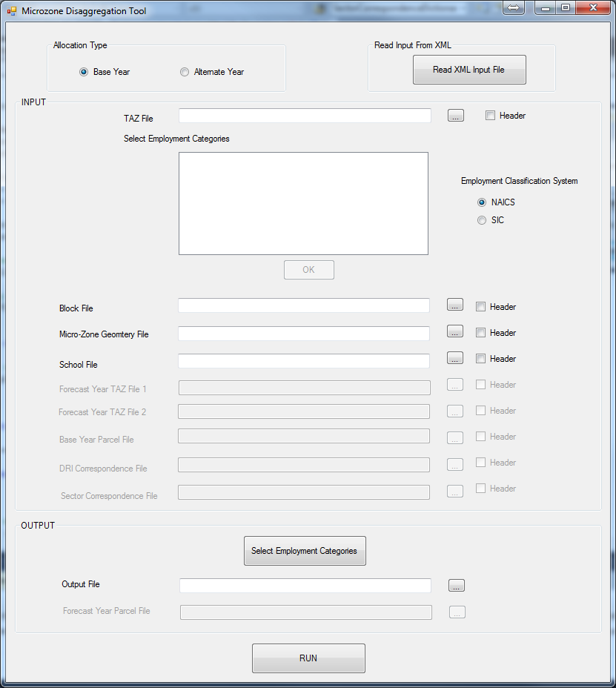Open file browser for Block File

coord(455,305)
